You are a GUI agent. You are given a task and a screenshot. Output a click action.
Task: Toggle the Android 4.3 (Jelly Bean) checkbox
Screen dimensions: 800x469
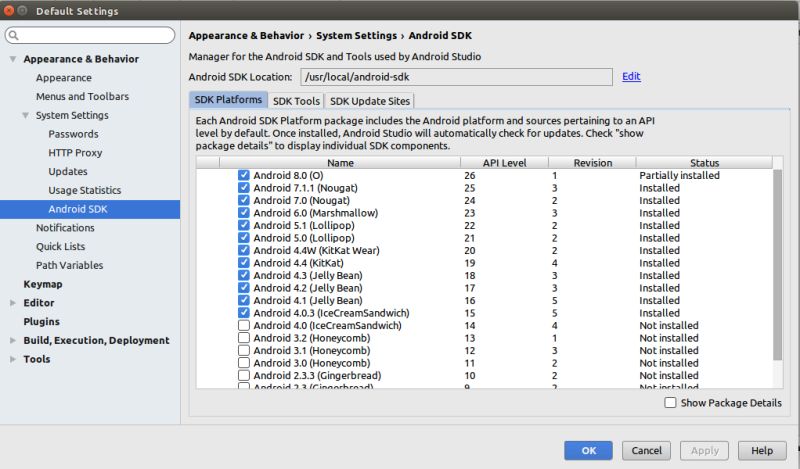point(244,275)
